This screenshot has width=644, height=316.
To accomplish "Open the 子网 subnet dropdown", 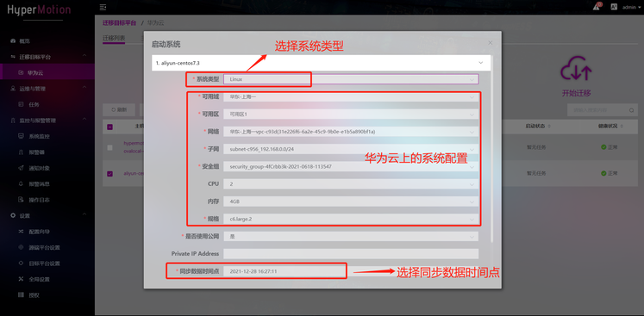I will (351, 149).
